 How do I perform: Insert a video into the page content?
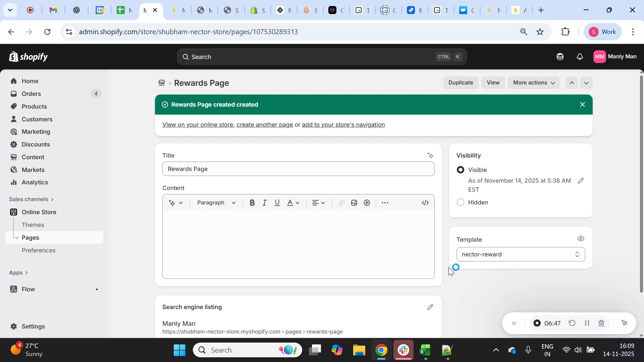367,202
